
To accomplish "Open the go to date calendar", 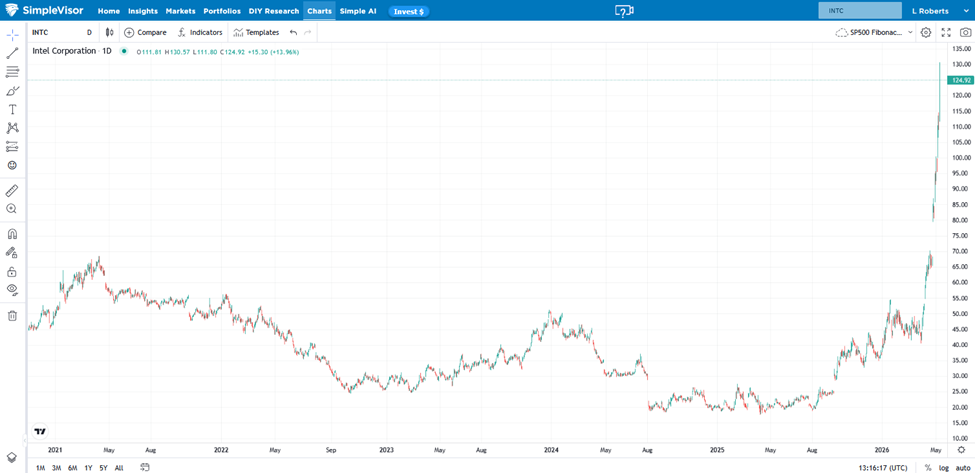I will click(x=145, y=467).
